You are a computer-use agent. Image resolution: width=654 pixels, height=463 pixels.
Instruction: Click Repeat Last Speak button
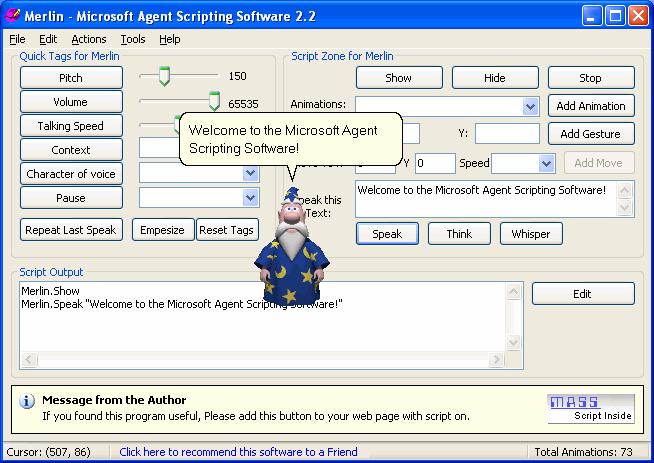71,230
